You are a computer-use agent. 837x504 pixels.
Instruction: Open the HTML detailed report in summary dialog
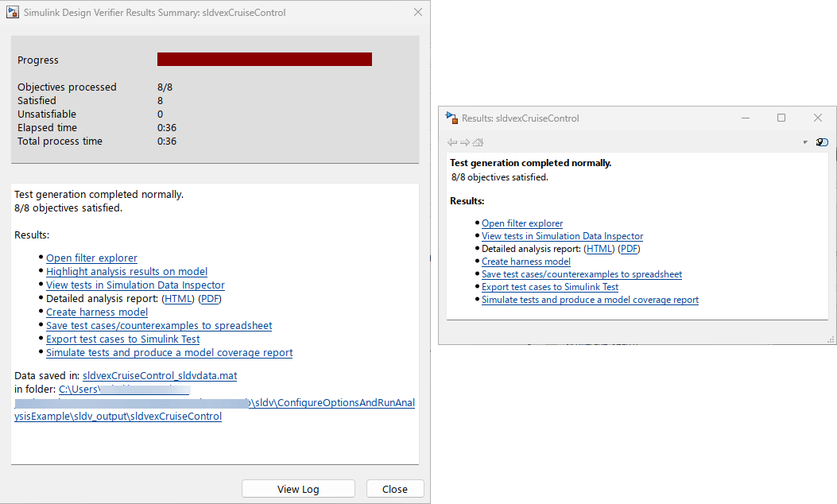tap(178, 298)
